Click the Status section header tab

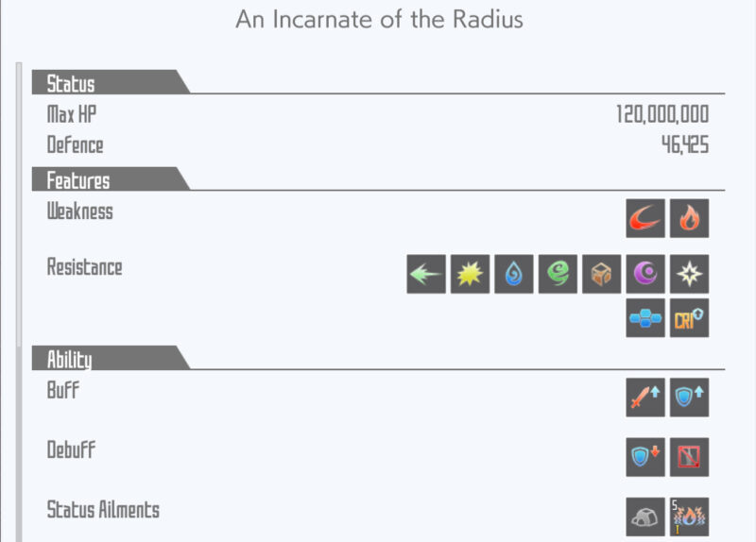tap(71, 83)
